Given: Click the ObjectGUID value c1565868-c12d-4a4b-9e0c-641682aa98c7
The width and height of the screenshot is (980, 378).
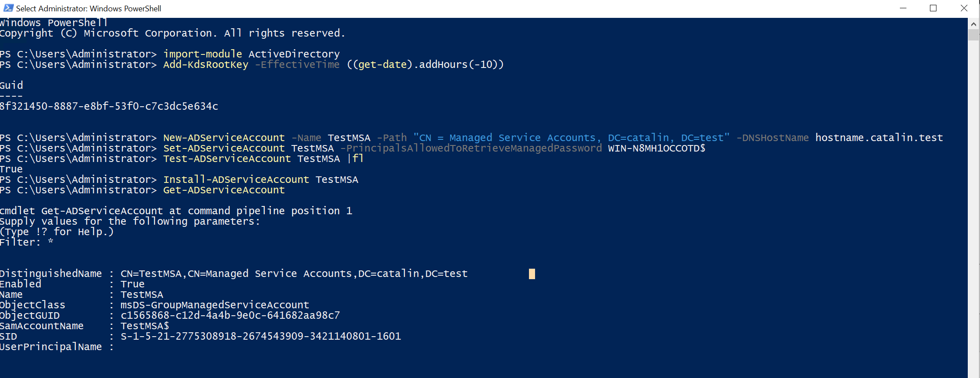Looking at the screenshot, I should [x=230, y=315].
